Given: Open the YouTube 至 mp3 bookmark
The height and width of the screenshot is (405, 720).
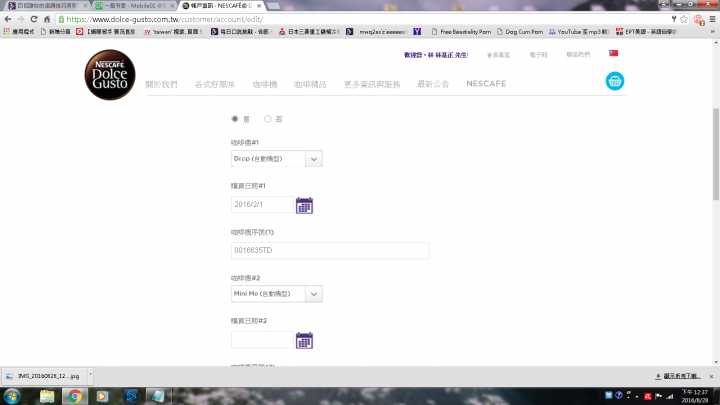Looking at the screenshot, I should click(578, 32).
